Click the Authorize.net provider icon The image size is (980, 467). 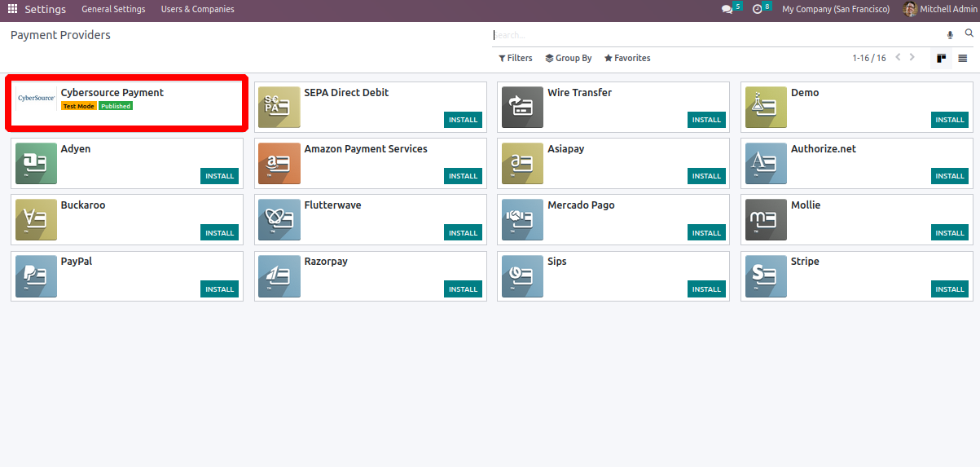click(x=766, y=164)
